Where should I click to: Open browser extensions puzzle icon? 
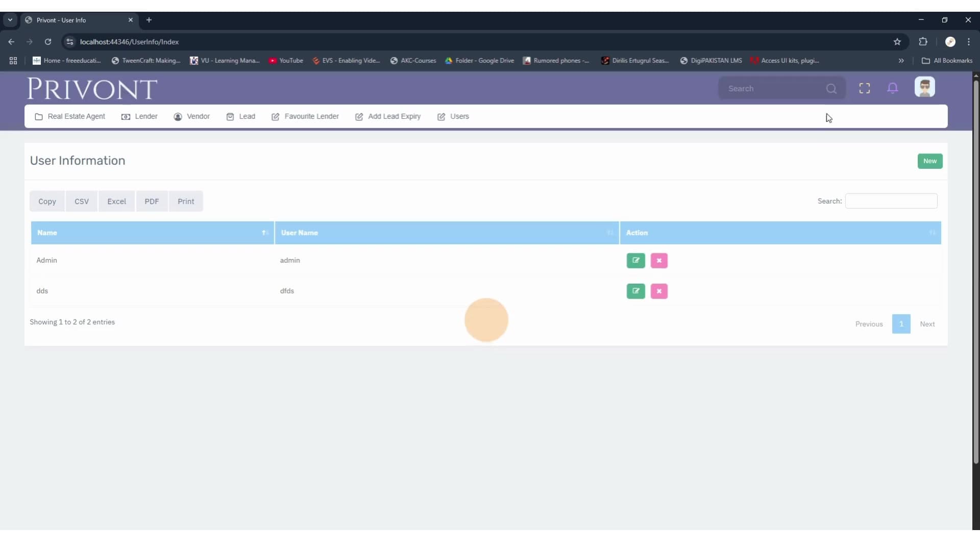click(x=923, y=42)
